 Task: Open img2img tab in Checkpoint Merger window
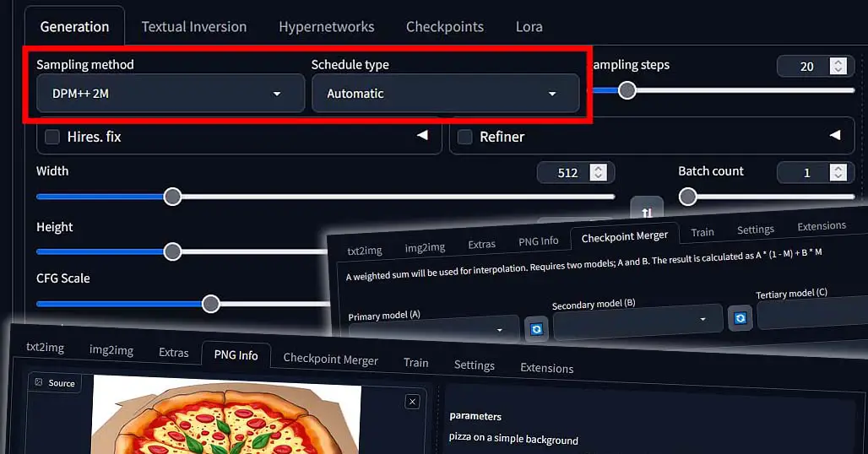tap(425, 247)
